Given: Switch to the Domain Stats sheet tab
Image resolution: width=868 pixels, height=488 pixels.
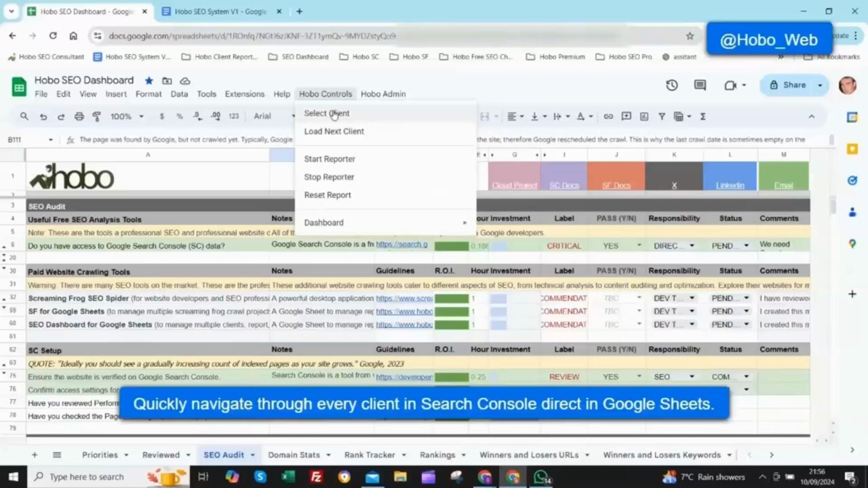Looking at the screenshot, I should pyautogui.click(x=294, y=455).
